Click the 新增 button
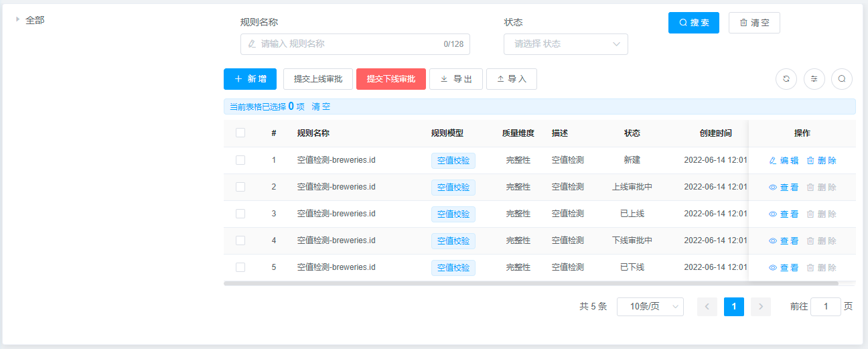868x349 pixels. [250, 79]
